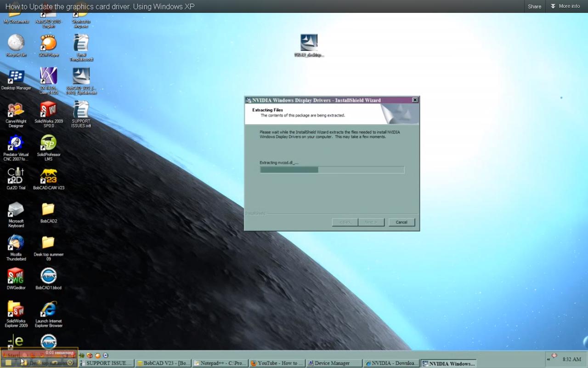Expand the More info panel
The width and height of the screenshot is (588, 368).
[565, 6]
